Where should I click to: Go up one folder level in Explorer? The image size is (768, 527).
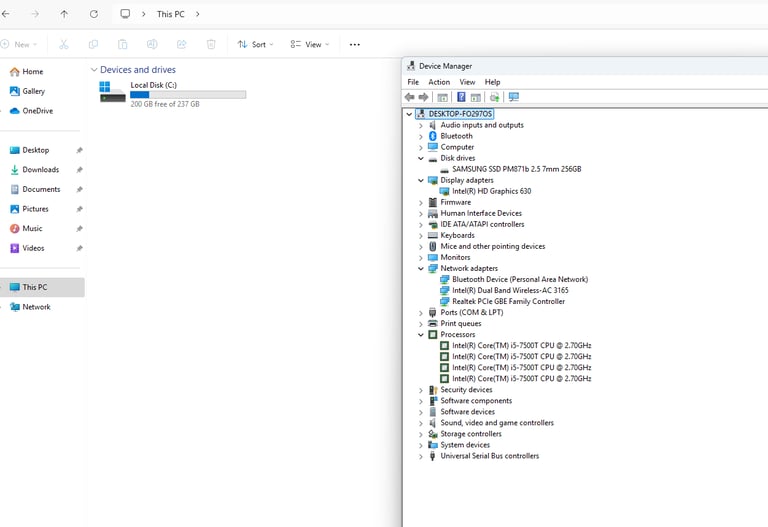coord(64,14)
